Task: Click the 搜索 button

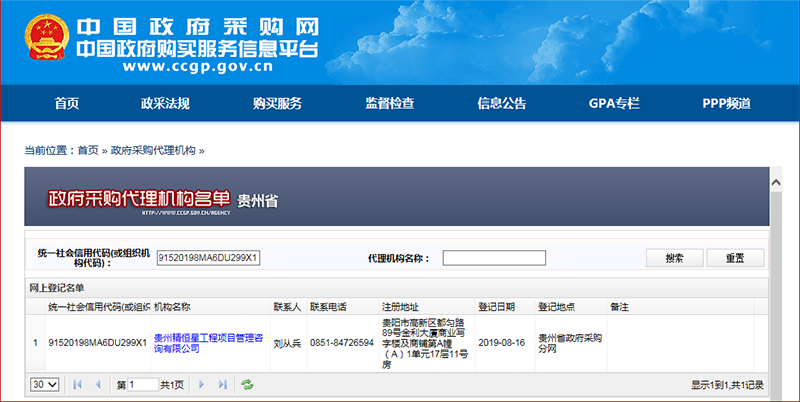Action: coord(674,258)
